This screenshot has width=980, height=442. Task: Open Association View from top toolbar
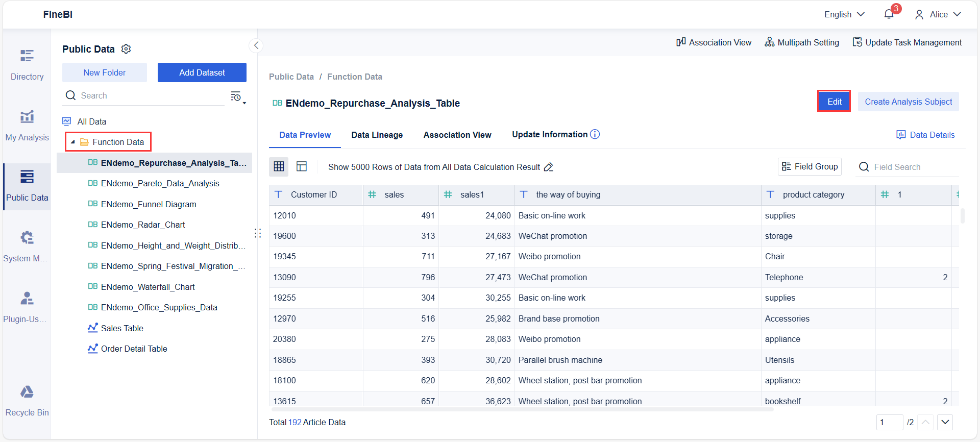coord(714,42)
